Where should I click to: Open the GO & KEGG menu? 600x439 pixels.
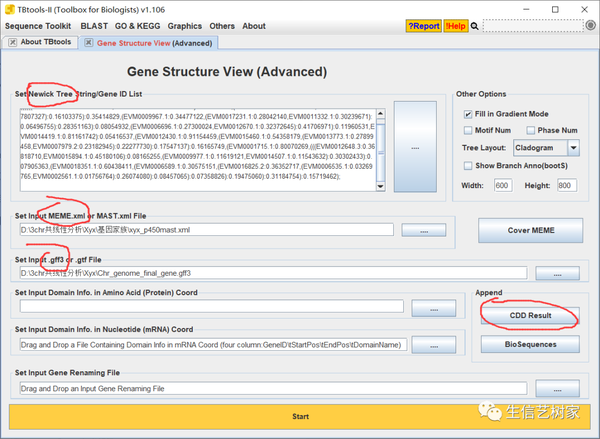(x=137, y=26)
